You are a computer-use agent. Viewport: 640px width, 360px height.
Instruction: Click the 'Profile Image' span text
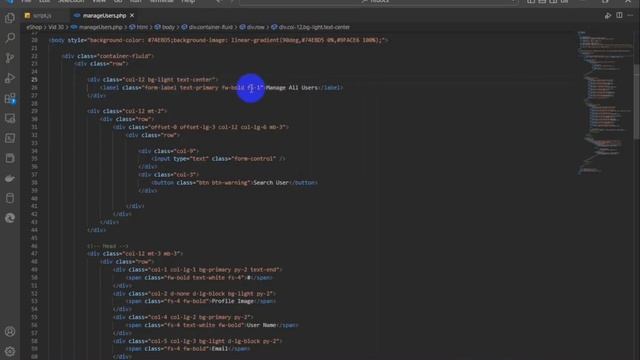tap(234, 301)
